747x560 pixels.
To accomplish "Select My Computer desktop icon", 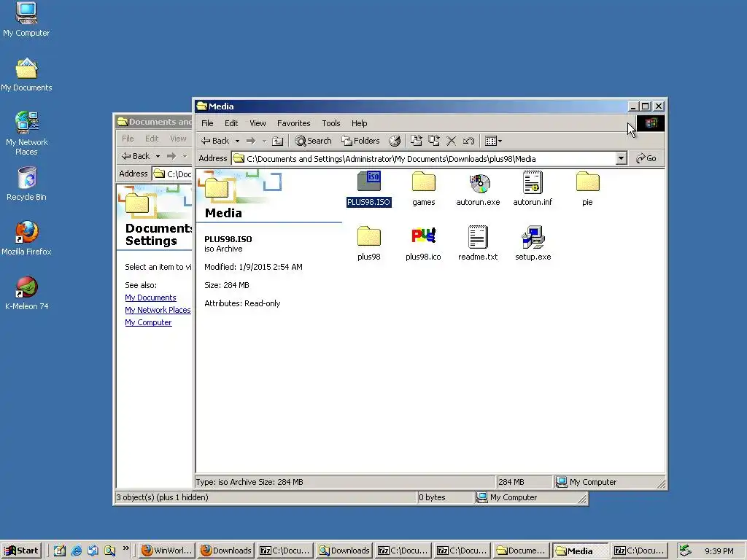I will click(x=26, y=20).
